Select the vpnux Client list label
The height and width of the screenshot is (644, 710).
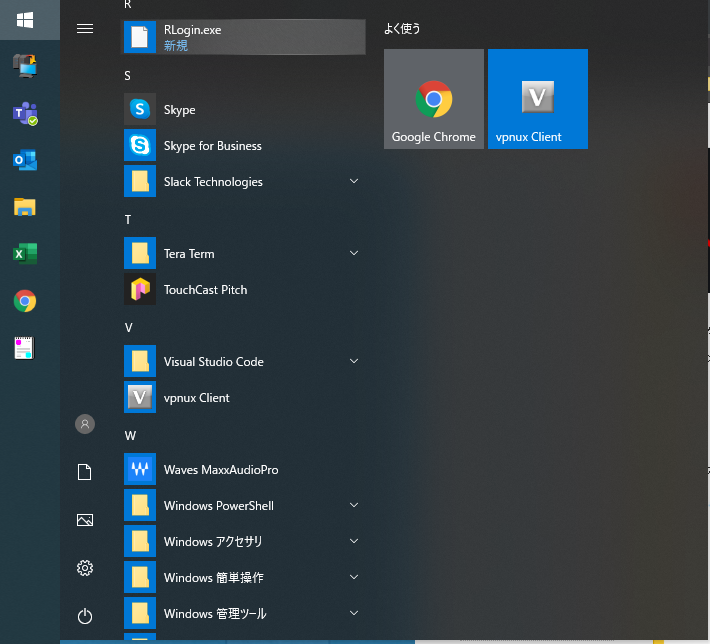[x=197, y=398]
